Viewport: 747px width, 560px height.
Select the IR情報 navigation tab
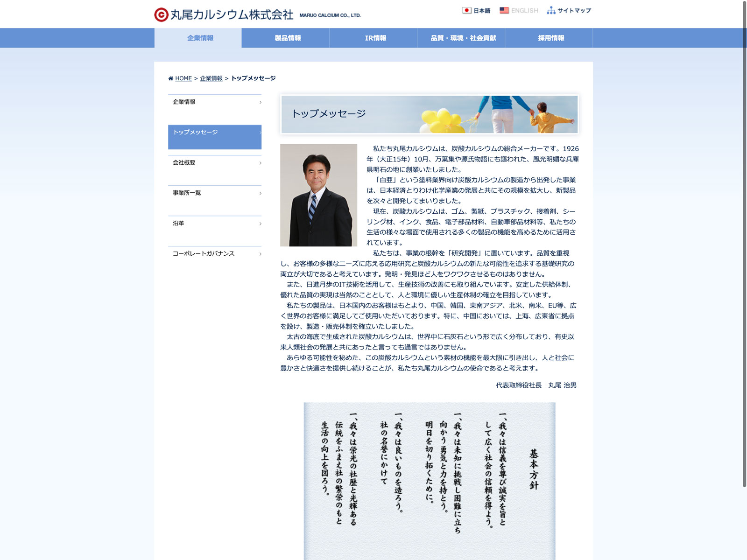pyautogui.click(x=375, y=38)
